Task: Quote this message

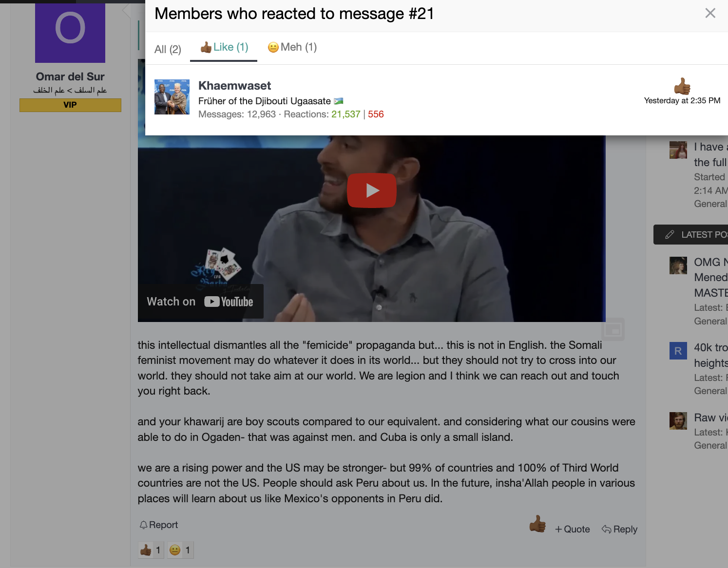Action: click(x=573, y=529)
